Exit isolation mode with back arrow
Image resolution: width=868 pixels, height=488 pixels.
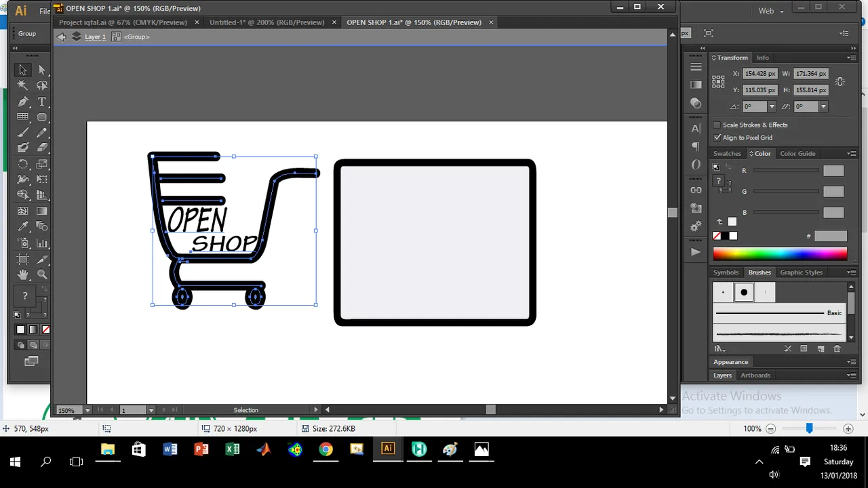[62, 37]
